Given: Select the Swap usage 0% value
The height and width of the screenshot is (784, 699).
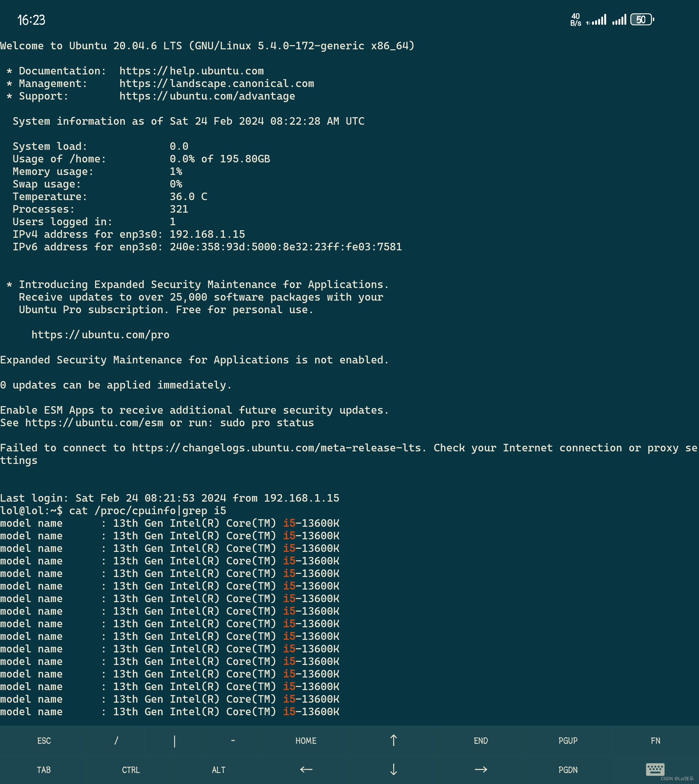Looking at the screenshot, I should [175, 184].
